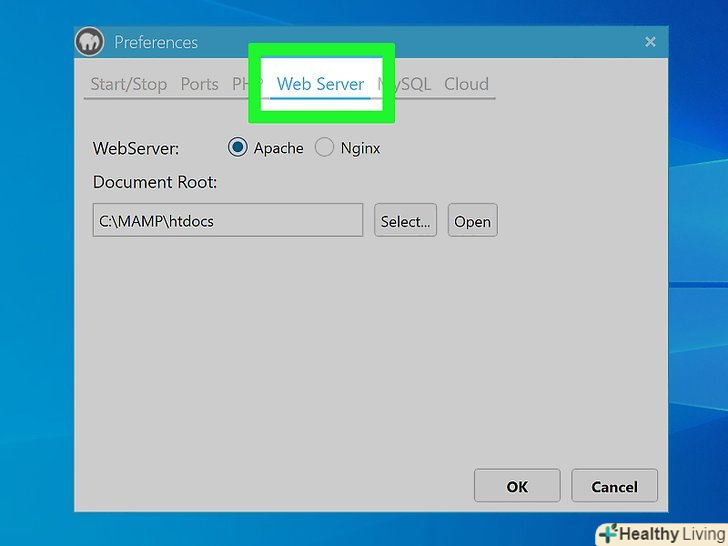
Task: Click the Preferences title text
Action: (x=156, y=42)
